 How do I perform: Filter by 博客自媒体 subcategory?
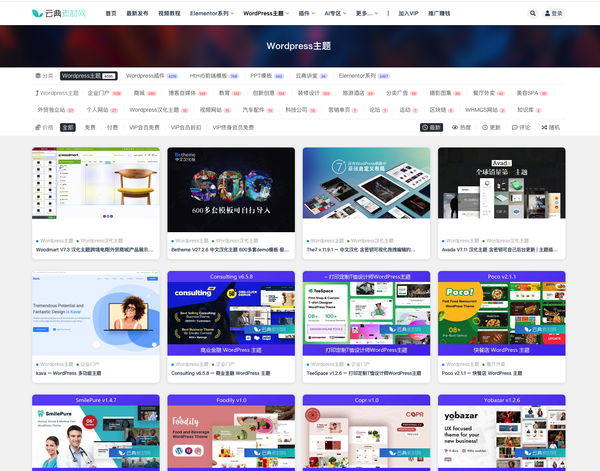(188, 93)
